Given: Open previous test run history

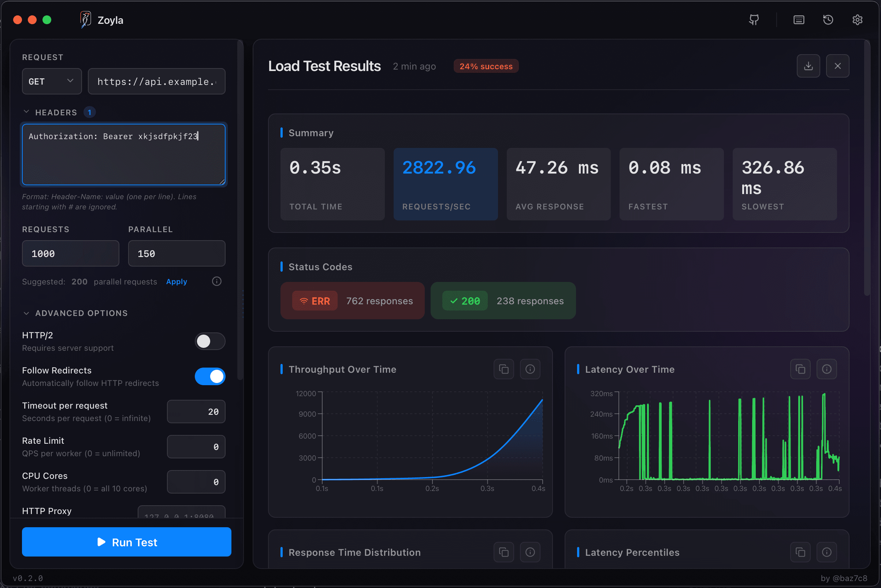Looking at the screenshot, I should (x=828, y=19).
